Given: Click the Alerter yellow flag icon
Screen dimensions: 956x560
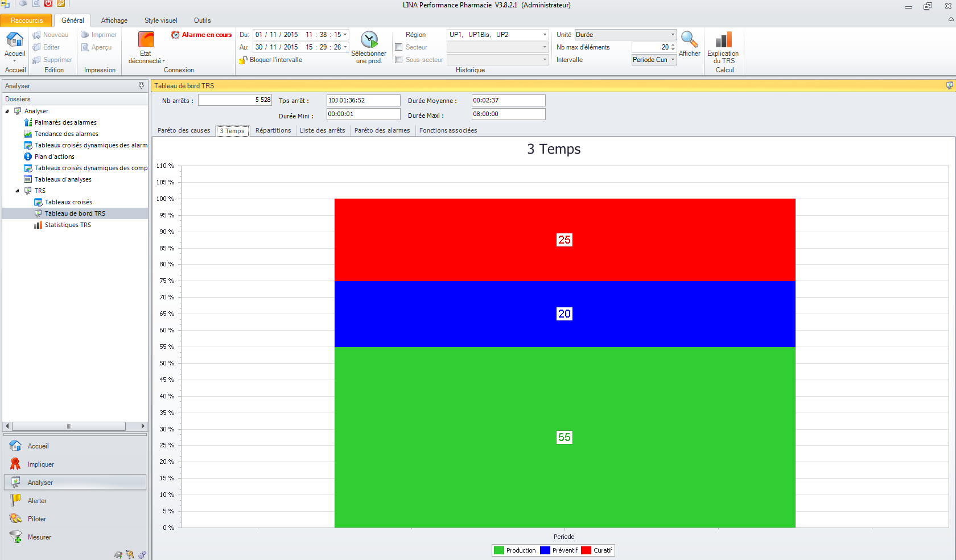Looking at the screenshot, I should 15,501.
